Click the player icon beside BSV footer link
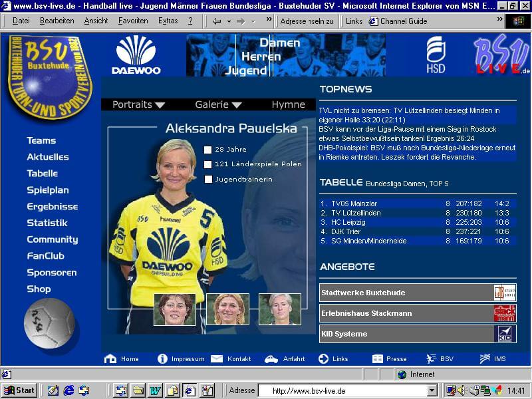Screen dimensions: 532x399 (431, 358)
